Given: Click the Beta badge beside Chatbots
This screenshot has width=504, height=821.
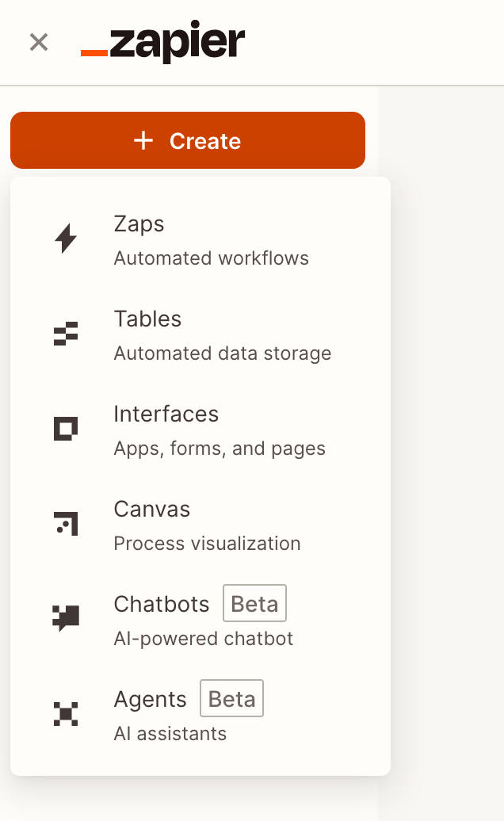Looking at the screenshot, I should point(254,604).
